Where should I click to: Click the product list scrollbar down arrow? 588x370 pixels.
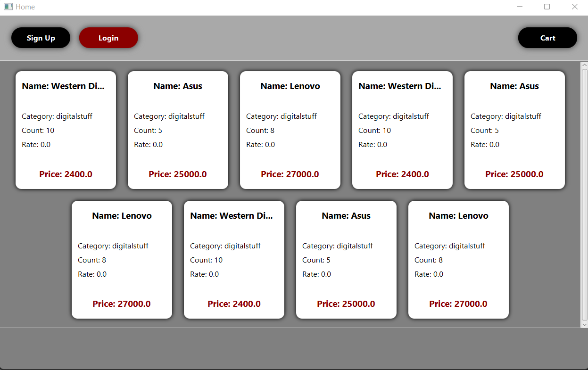[x=585, y=324]
